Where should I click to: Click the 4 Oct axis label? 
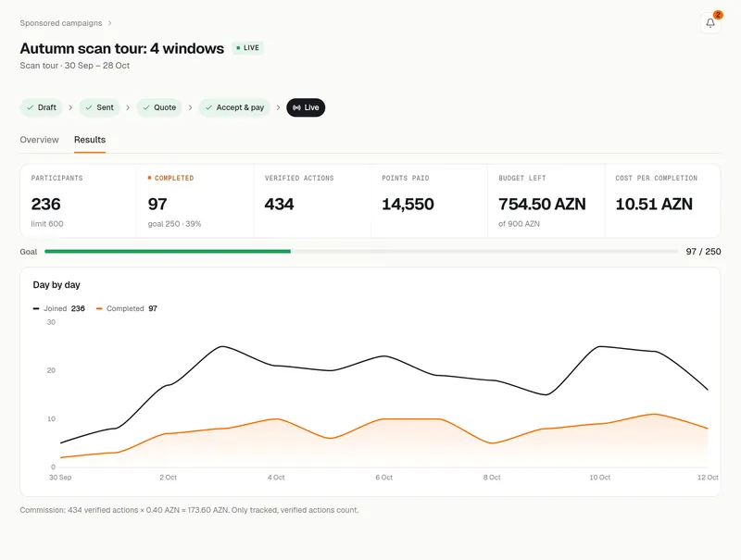(276, 478)
